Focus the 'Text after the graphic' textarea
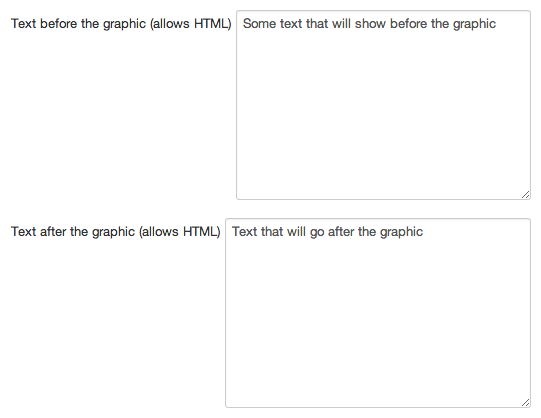Image resolution: width=541 pixels, height=418 pixels. (378, 313)
